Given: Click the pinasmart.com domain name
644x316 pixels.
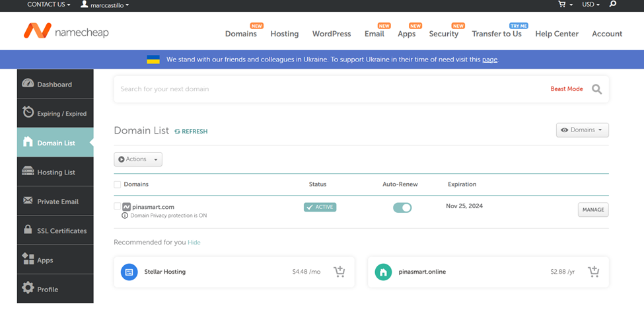Looking at the screenshot, I should coord(153,207).
